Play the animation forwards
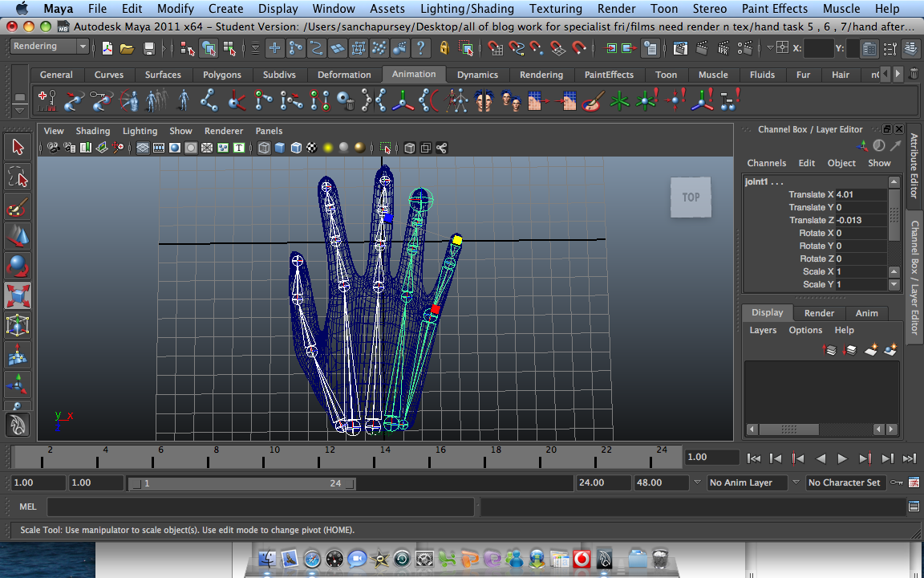The height and width of the screenshot is (578, 924). [x=842, y=458]
